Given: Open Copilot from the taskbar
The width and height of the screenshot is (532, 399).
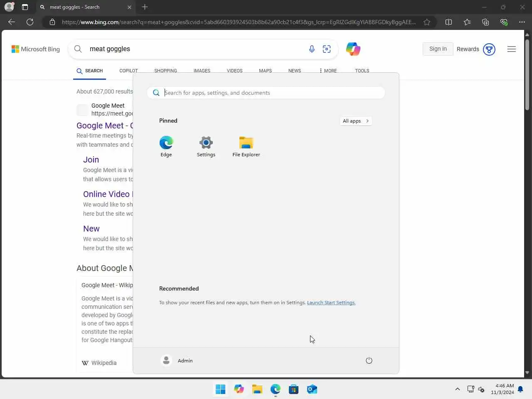Looking at the screenshot, I should (x=239, y=389).
